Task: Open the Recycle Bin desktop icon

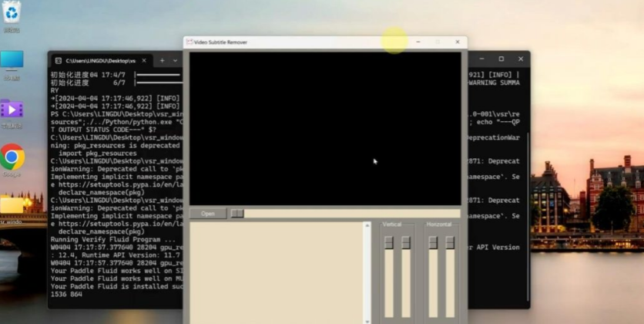Action: 12,14
